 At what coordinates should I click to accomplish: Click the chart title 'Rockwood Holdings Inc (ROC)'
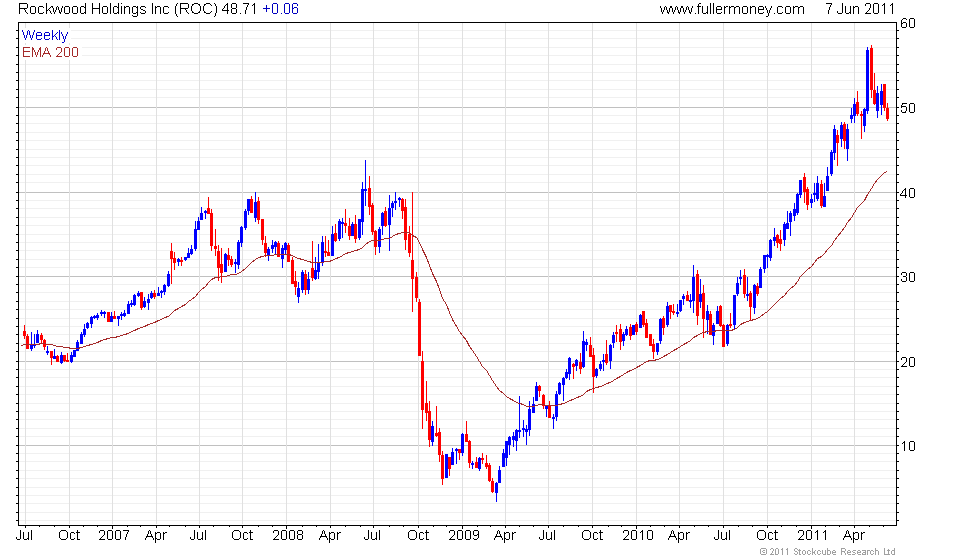click(x=118, y=9)
